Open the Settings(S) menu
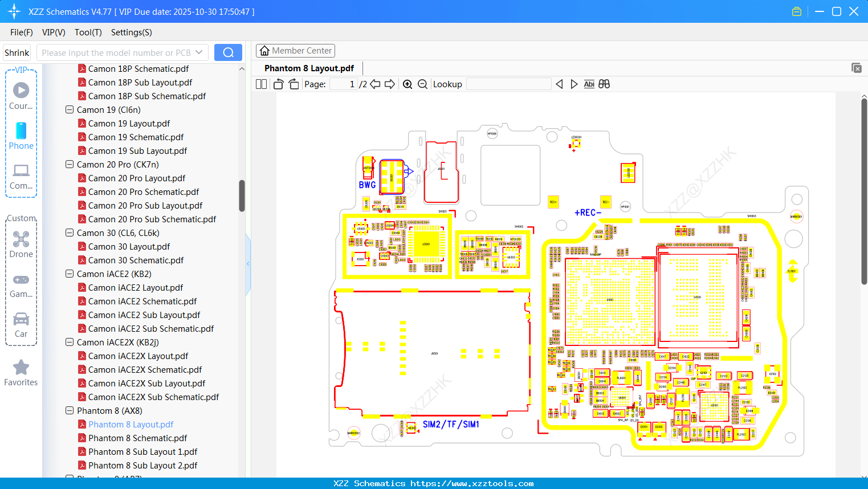Image resolution: width=868 pixels, height=489 pixels. point(132,32)
